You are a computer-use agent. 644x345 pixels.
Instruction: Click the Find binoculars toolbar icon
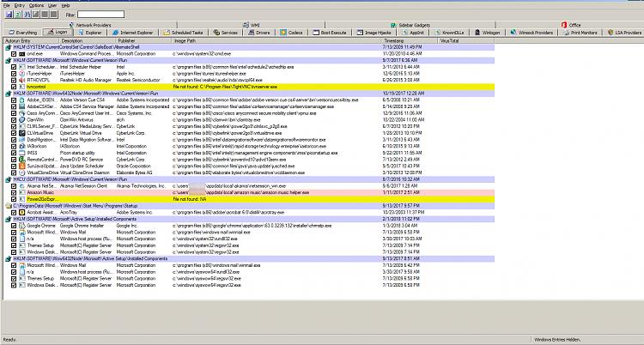(27, 15)
